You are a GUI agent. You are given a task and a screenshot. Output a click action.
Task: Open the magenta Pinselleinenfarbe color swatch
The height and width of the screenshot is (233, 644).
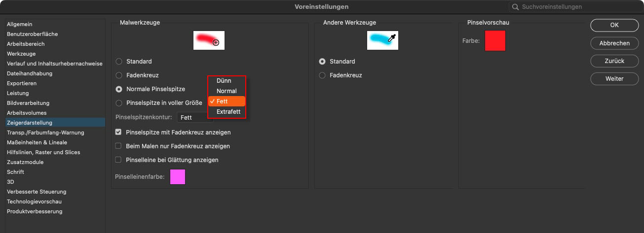(178, 176)
